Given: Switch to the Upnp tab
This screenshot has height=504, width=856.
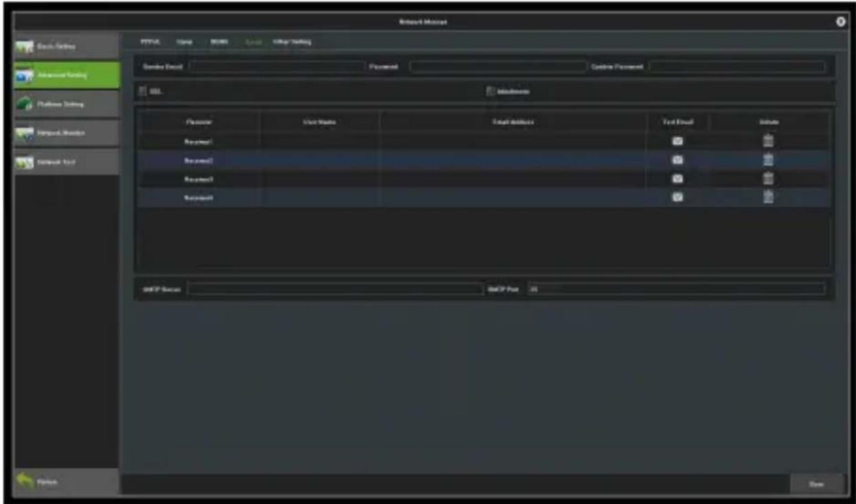Looking at the screenshot, I should (184, 42).
